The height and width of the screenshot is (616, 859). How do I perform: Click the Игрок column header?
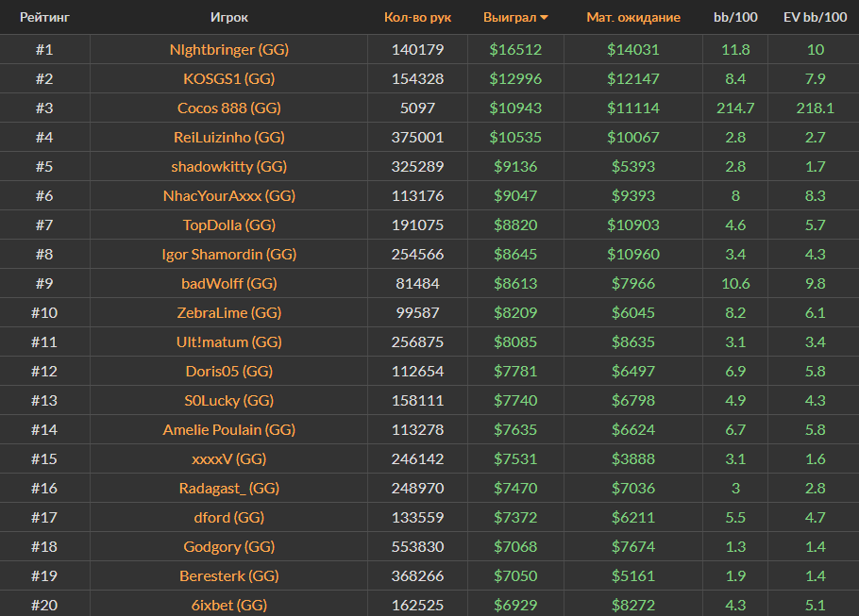point(228,17)
